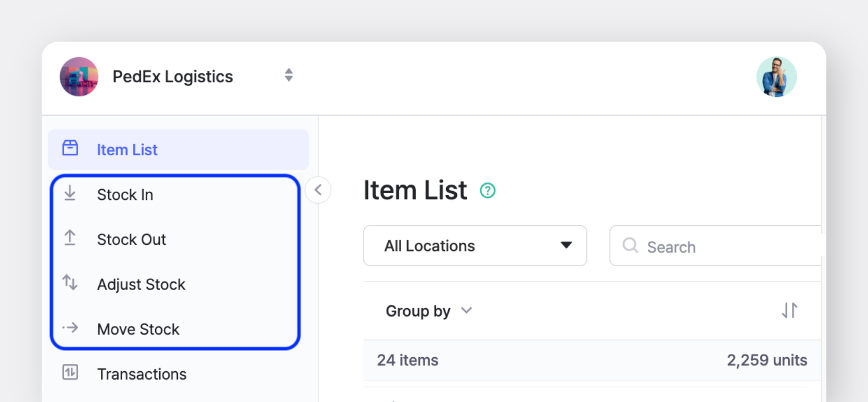Click the Stock Out navigation label

(x=132, y=240)
